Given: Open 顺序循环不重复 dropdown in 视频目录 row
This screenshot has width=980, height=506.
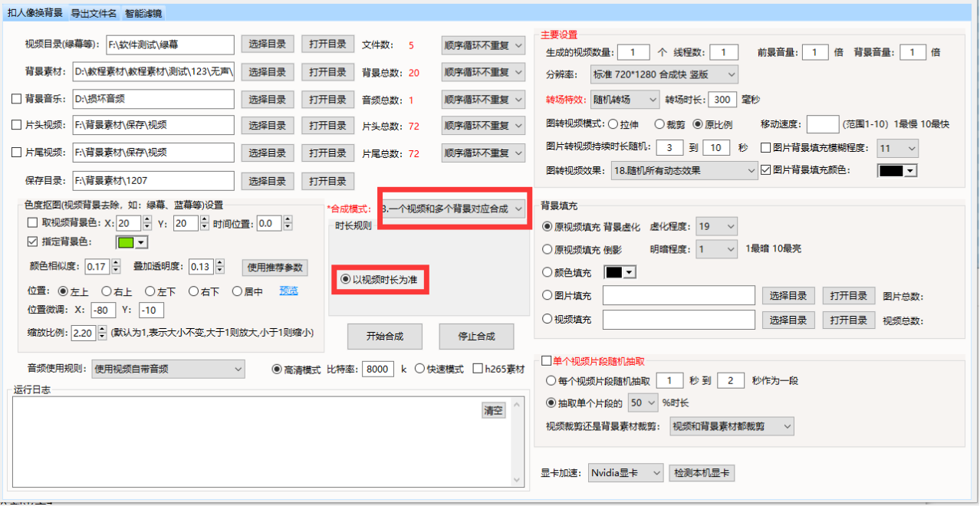Looking at the screenshot, I should click(x=483, y=45).
